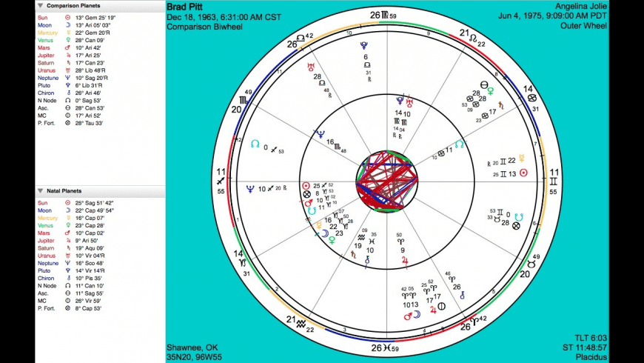Click the Brad Pitt chart title

tap(184, 7)
